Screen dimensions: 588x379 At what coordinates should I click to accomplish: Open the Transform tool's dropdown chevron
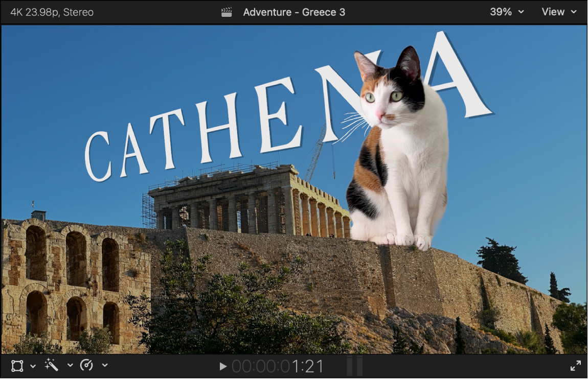point(33,366)
